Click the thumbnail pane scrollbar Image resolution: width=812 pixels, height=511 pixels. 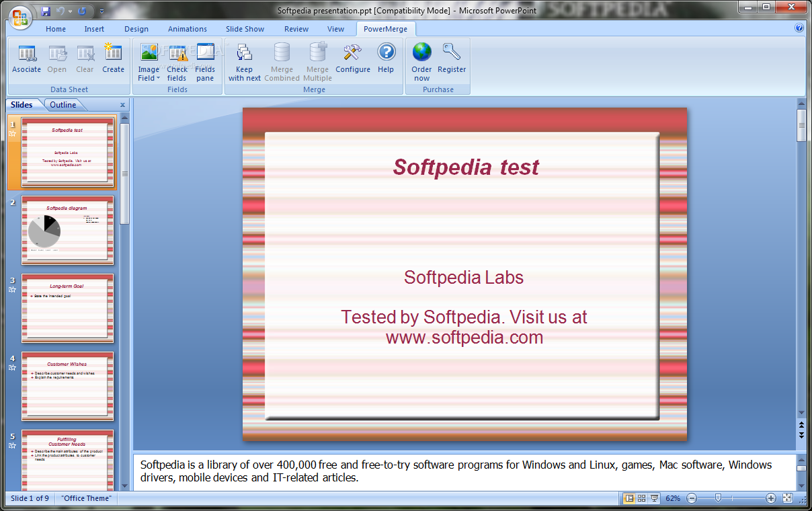coord(124,173)
